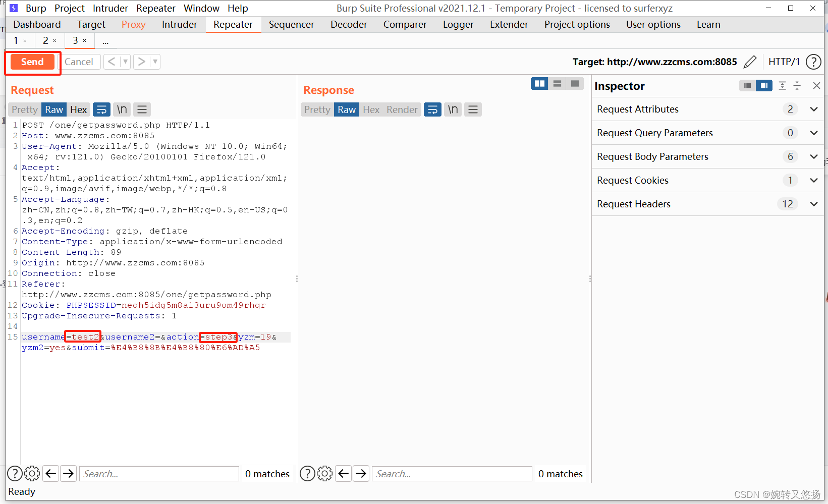This screenshot has width=828, height=504.
Task: Go to next request with forward arrow
Action: pyautogui.click(x=141, y=62)
